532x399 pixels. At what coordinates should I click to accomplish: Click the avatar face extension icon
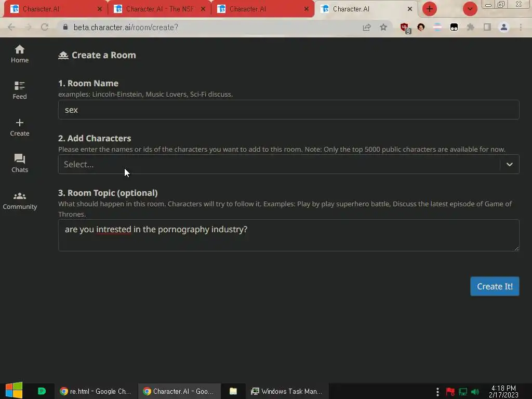tap(421, 28)
